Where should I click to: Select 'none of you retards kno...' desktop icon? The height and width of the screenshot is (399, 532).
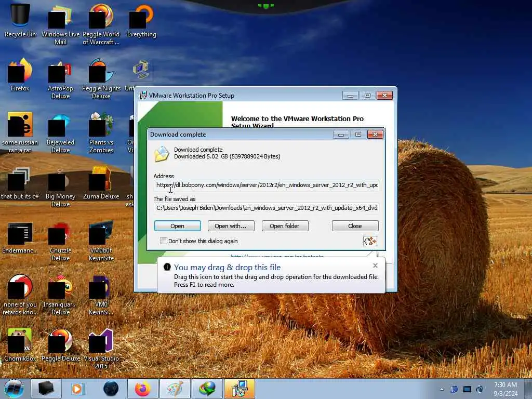(x=20, y=295)
